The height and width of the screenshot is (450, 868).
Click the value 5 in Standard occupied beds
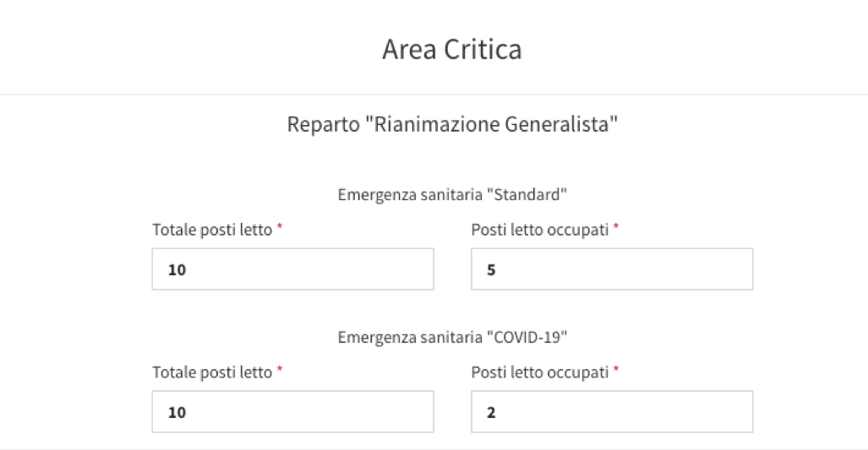pos(491,270)
